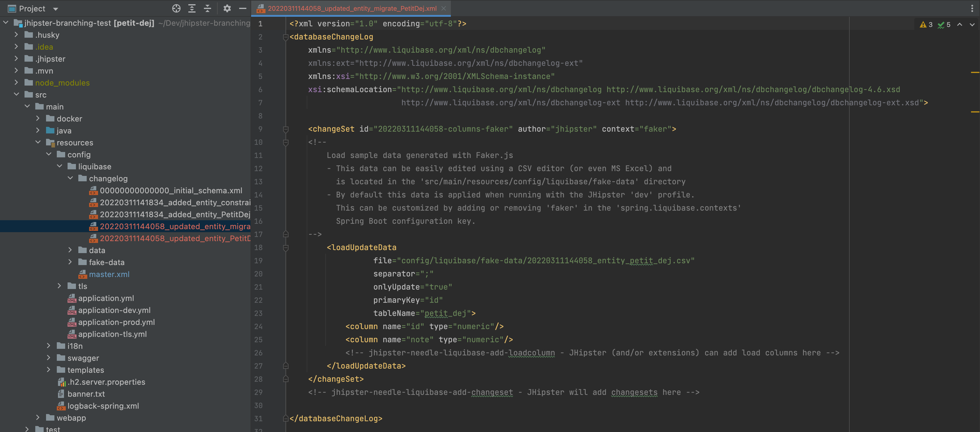Click the locate current file target icon
The height and width of the screenshot is (432, 980).
pos(176,8)
